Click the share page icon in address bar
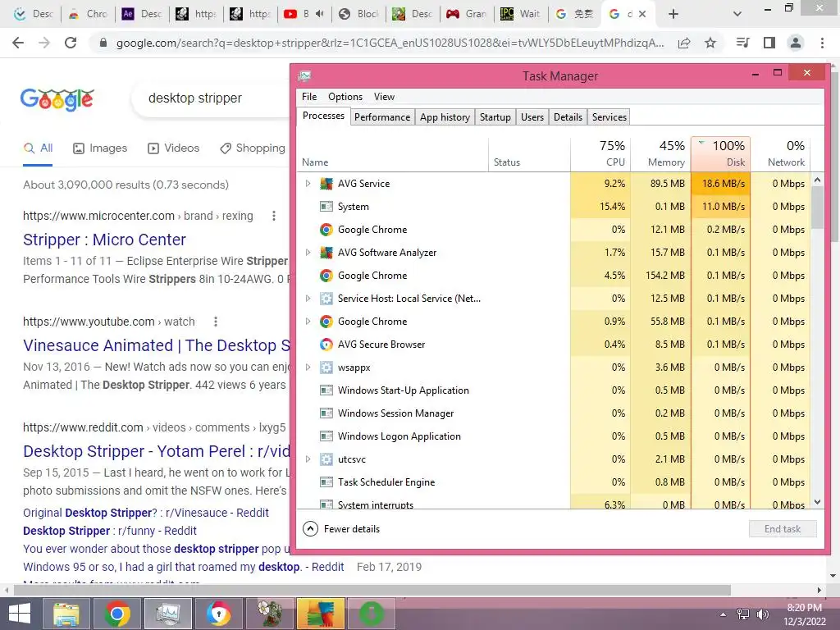Image resolution: width=840 pixels, height=630 pixels. 684,43
